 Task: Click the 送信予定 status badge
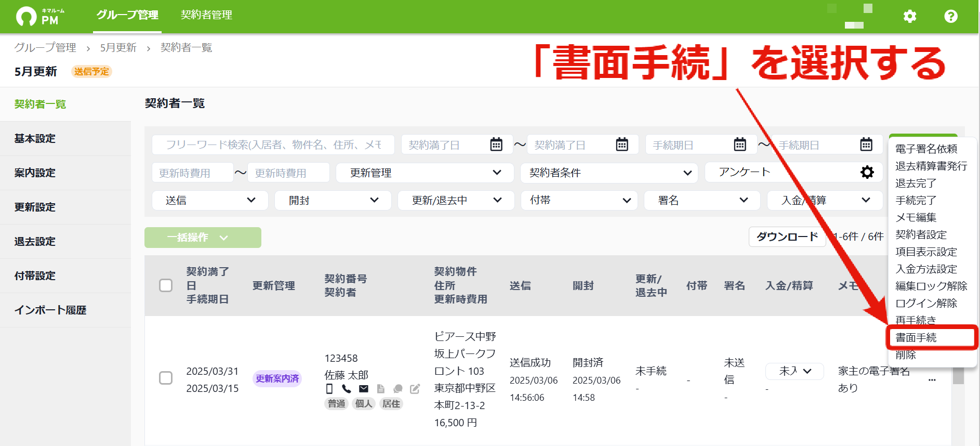point(91,72)
